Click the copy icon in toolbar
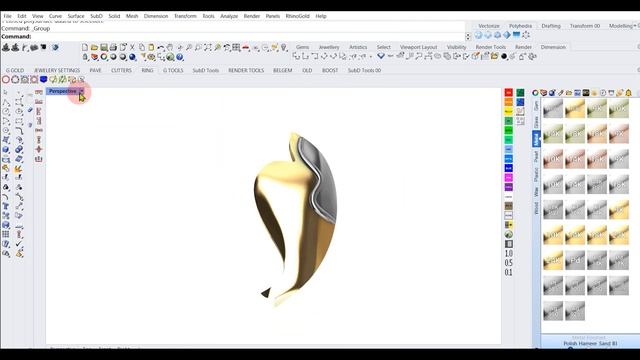This screenshot has height=360, width=640. click(x=142, y=47)
